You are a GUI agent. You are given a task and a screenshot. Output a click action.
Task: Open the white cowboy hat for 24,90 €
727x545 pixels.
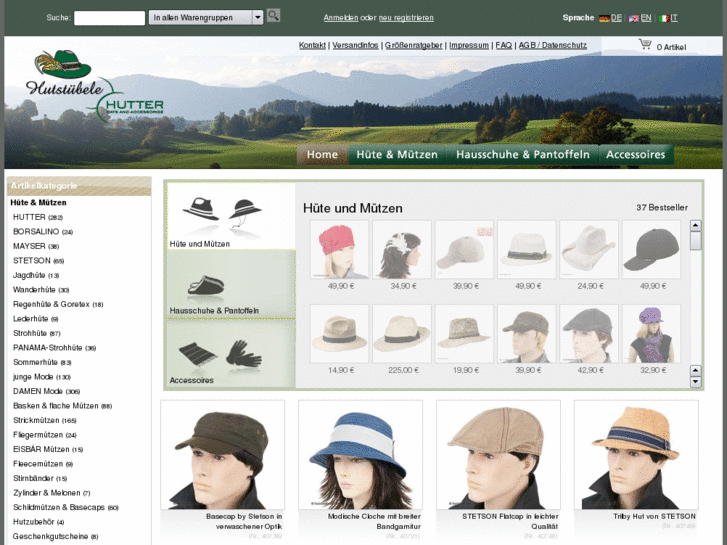coord(589,250)
